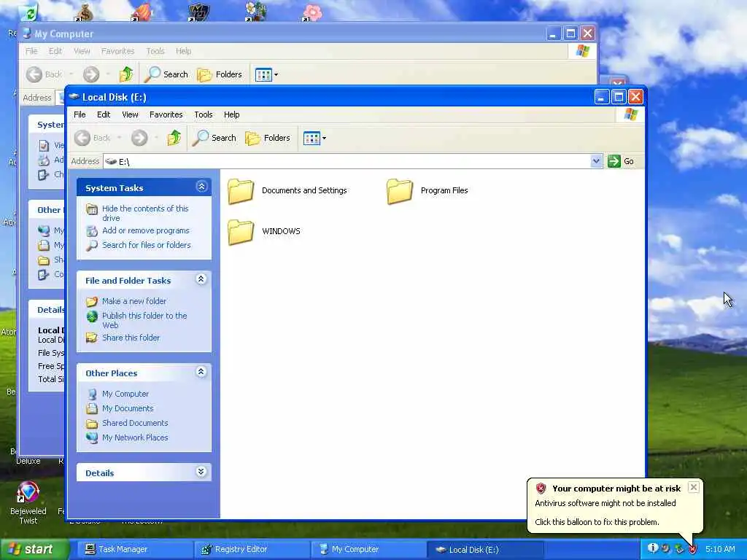
Task: Click the Back button in My Computer window
Action: [44, 75]
